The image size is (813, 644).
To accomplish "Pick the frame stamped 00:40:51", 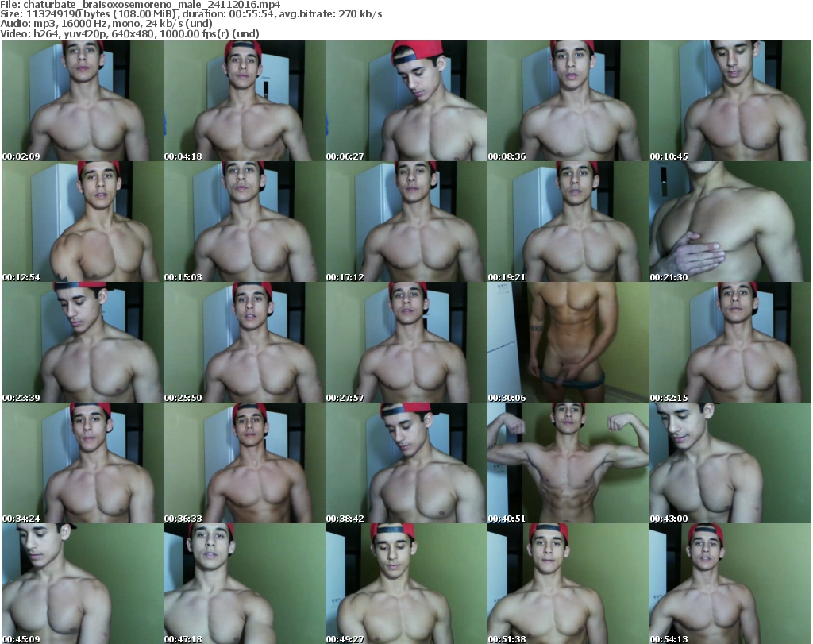I will (x=568, y=463).
